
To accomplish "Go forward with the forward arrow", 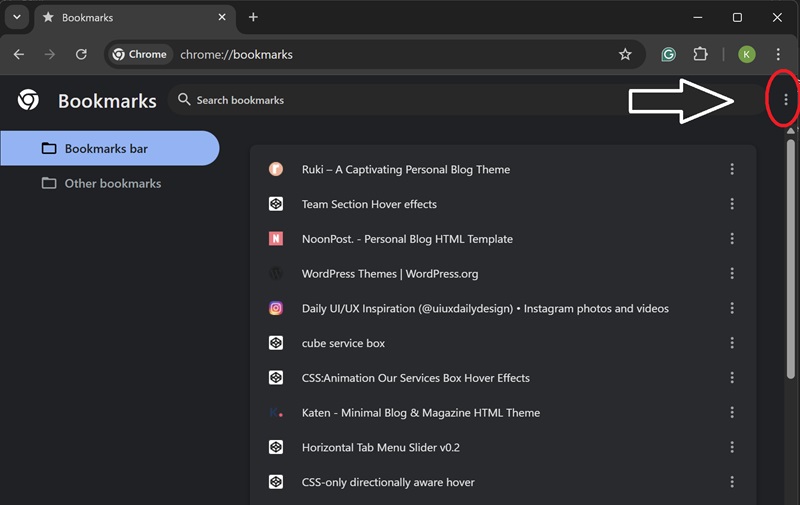I will (x=49, y=55).
